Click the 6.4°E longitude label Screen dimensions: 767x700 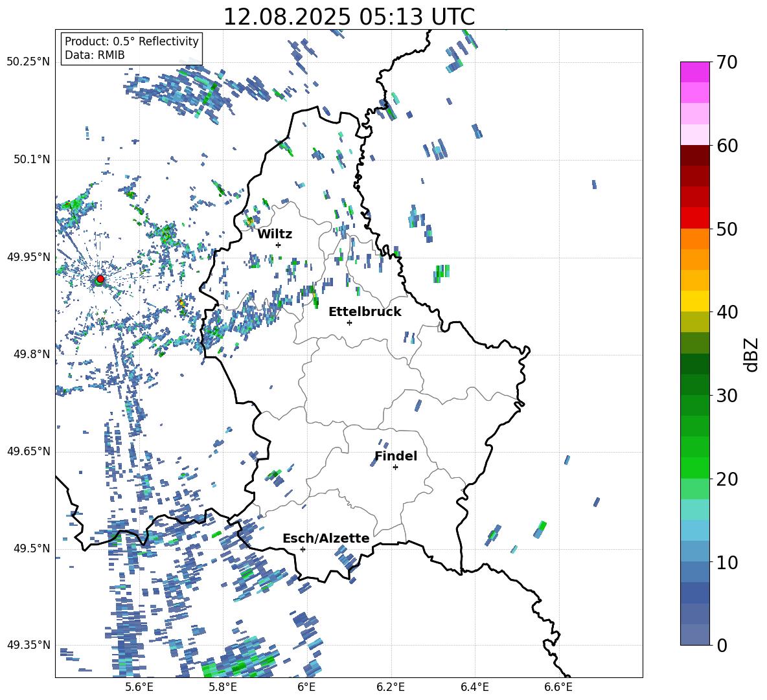tap(474, 687)
